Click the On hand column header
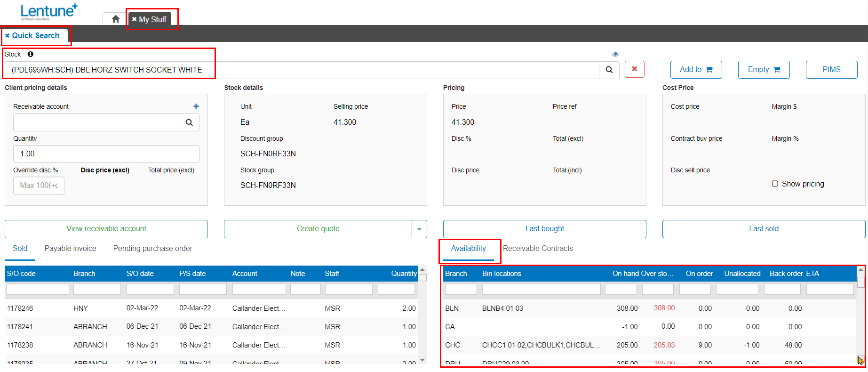Image resolution: width=868 pixels, height=372 pixels. (626, 274)
